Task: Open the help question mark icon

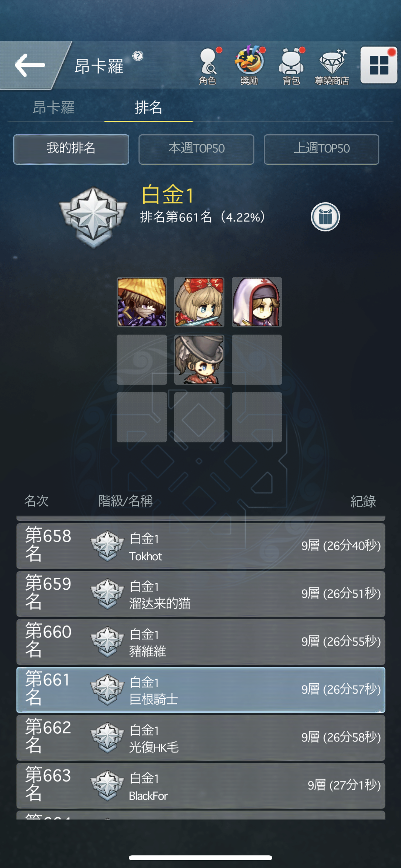Action: (x=138, y=56)
